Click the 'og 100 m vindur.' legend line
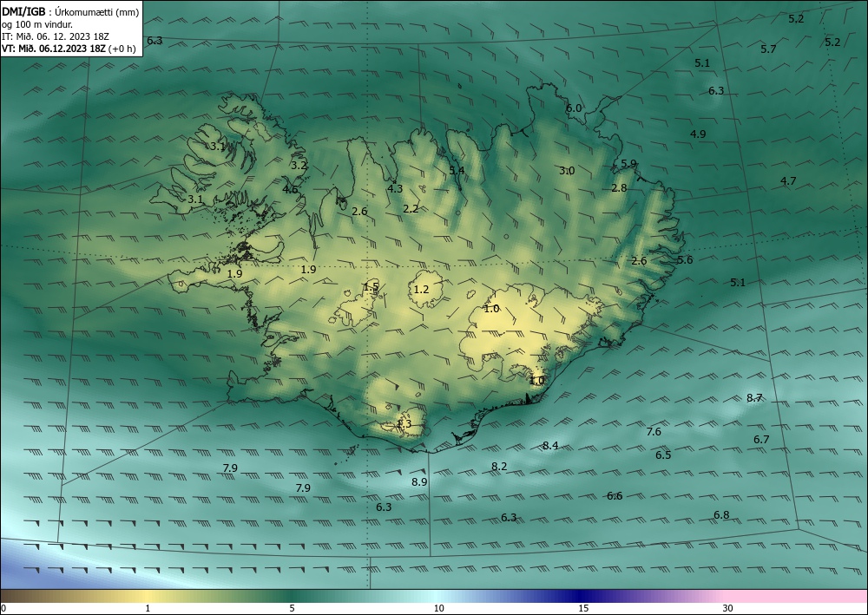Image resolution: width=868 pixels, height=615 pixels. 36,24
